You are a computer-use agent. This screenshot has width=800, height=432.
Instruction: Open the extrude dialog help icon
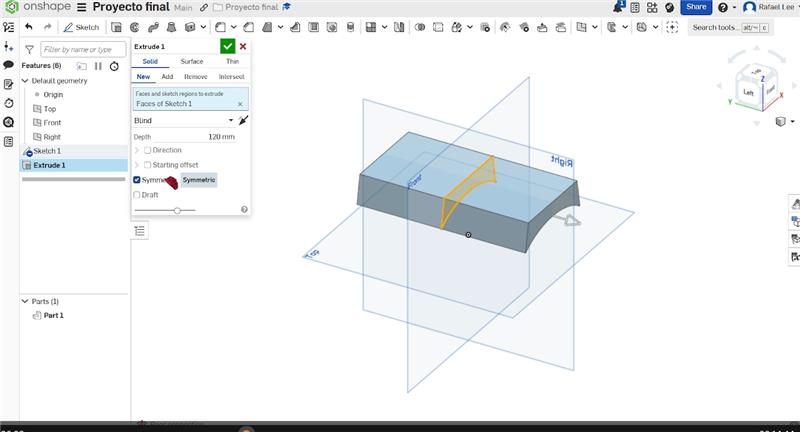click(244, 210)
